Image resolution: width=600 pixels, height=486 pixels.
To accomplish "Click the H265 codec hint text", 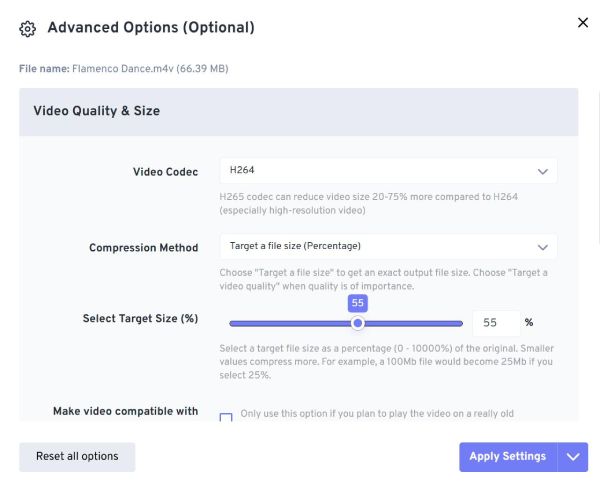I will [368, 204].
